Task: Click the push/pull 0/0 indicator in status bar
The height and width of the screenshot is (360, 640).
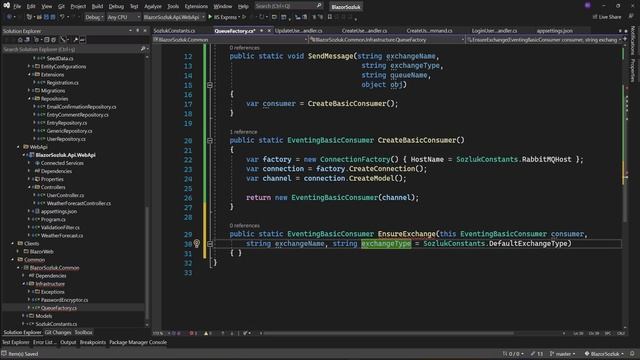Action: tap(513, 354)
